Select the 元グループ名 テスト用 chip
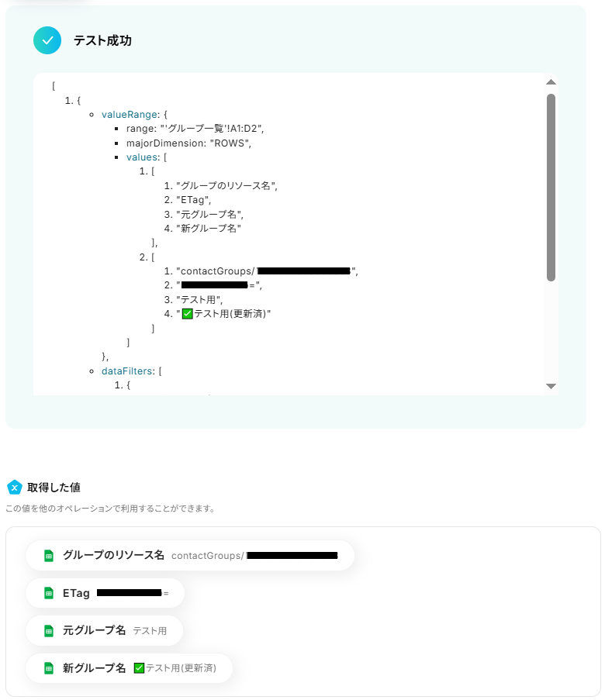Image resolution: width=605 pixels, height=700 pixels. pos(104,630)
